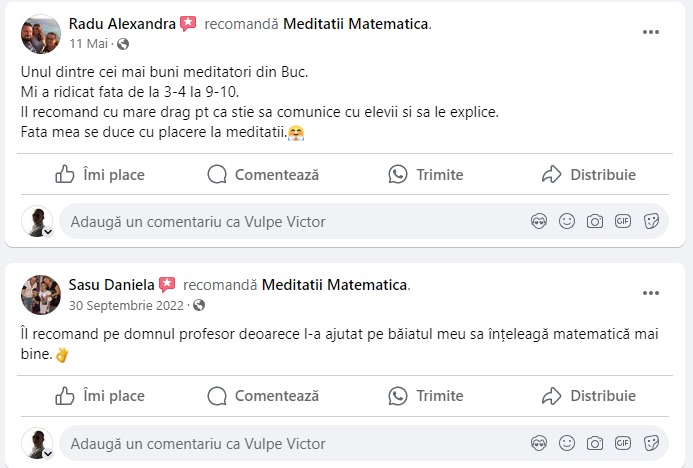Screen dimensions: 693x468
Task: Open Radu Alexandra's profile name link
Action: (122, 24)
